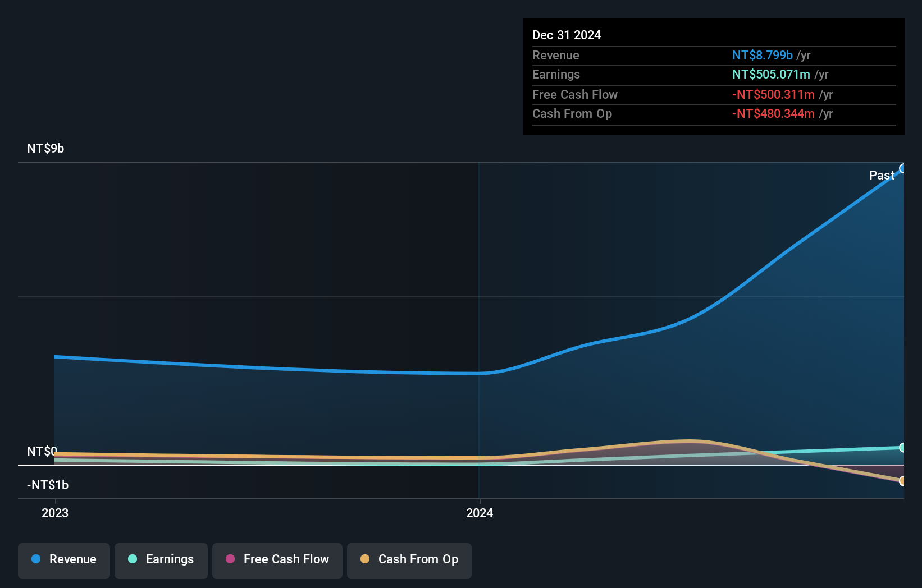Click the Revenue row label in tooltip
Image resolution: width=922 pixels, height=588 pixels.
(x=556, y=56)
